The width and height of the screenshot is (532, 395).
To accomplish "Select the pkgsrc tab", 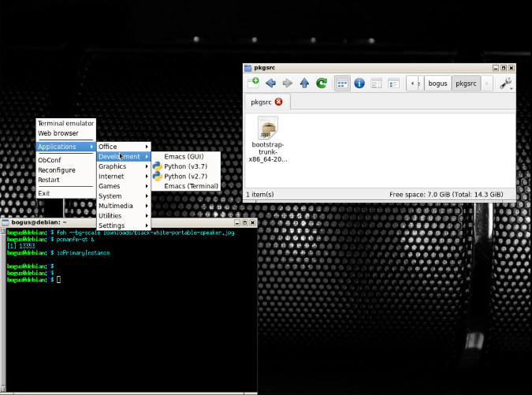I will (x=267, y=102).
